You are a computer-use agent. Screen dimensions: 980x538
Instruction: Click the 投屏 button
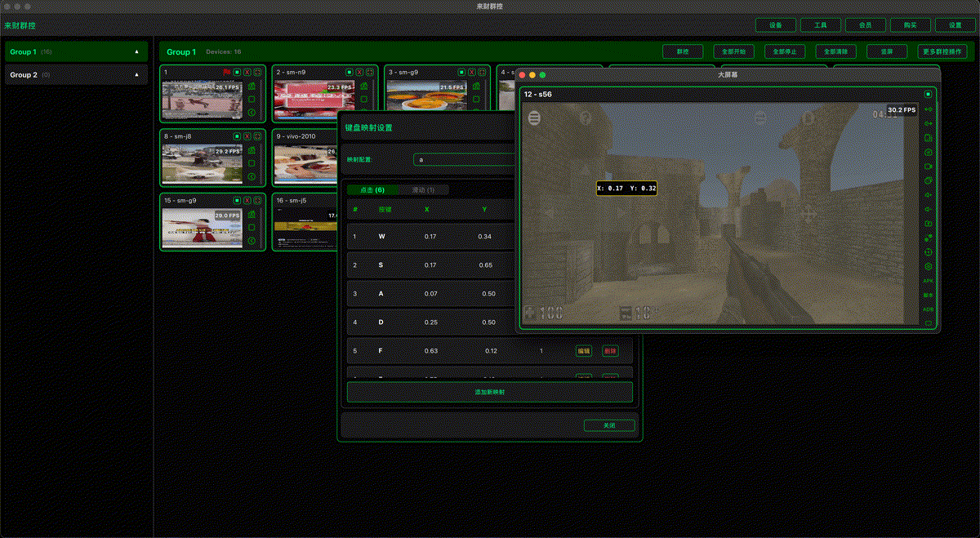pyautogui.click(x=887, y=51)
